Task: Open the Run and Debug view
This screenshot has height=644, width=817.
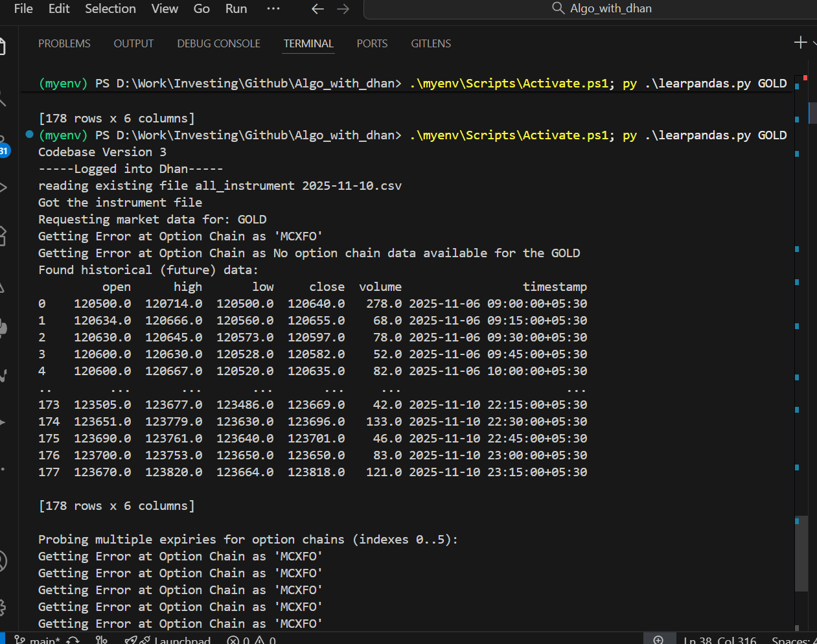Action: (3, 188)
